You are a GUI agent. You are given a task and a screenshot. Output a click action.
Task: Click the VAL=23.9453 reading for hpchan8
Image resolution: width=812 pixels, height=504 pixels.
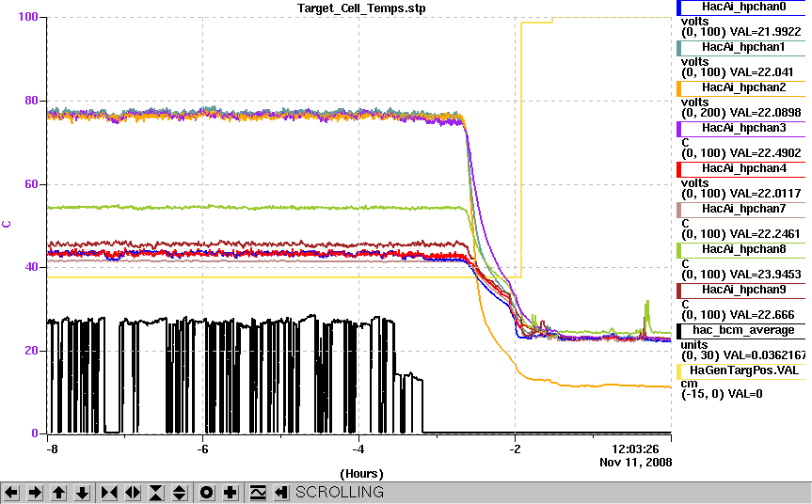tap(765, 275)
